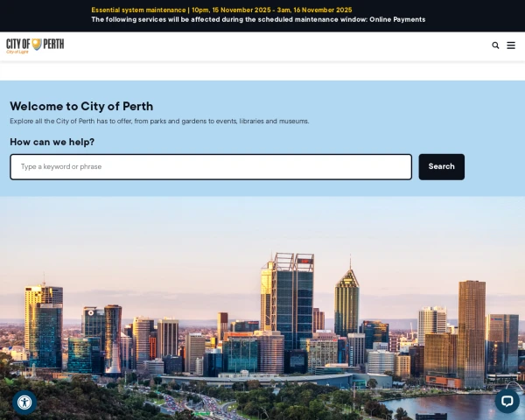Screen dimensions: 525x420
Task: Click the essential system maintenance notice heading
Action: pos(221,10)
